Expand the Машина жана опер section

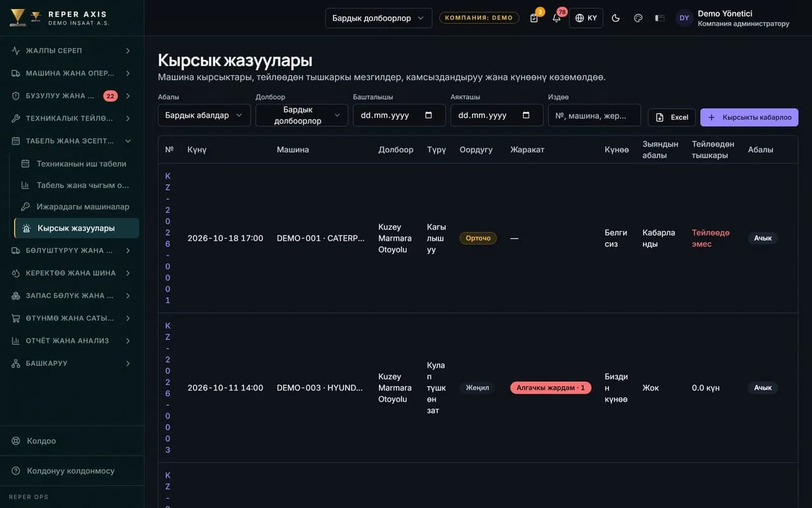click(x=72, y=73)
